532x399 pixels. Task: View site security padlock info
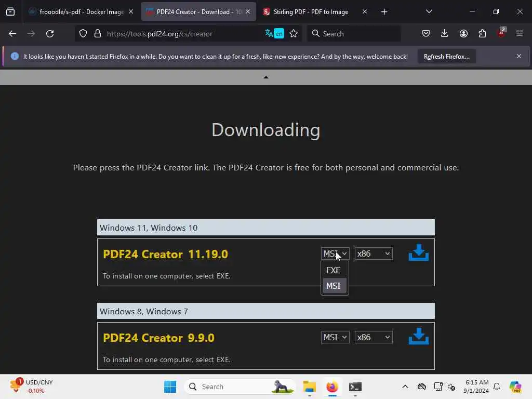(98, 34)
